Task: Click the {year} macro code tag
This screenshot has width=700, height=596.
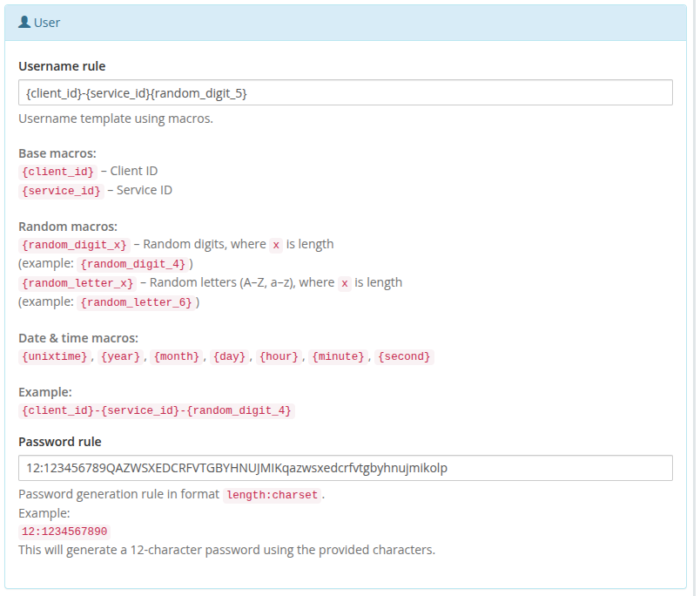Action: point(120,356)
